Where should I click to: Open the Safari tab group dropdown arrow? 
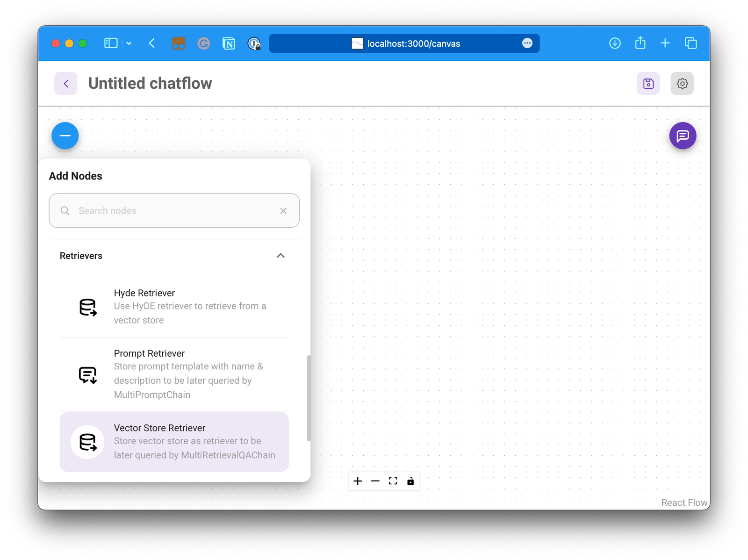[x=129, y=43]
